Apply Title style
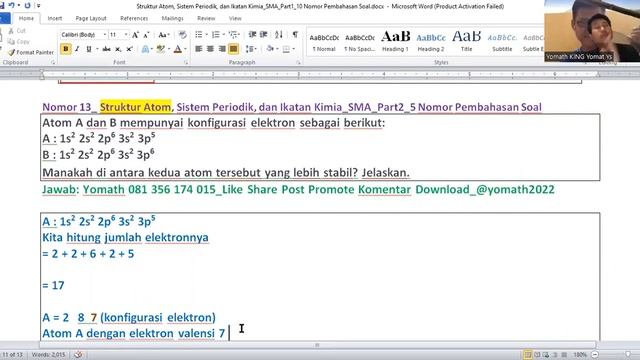This screenshot has height=360, width=640. 466,42
